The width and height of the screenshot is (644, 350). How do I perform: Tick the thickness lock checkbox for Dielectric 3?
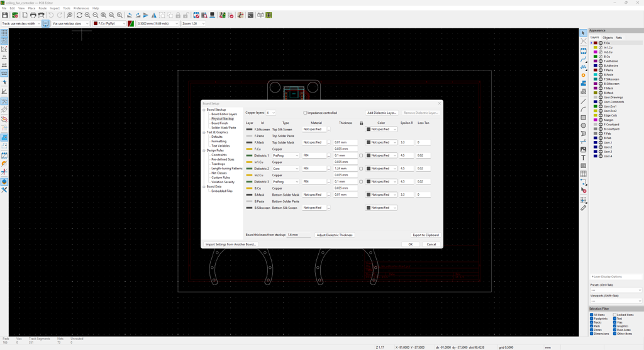click(361, 181)
